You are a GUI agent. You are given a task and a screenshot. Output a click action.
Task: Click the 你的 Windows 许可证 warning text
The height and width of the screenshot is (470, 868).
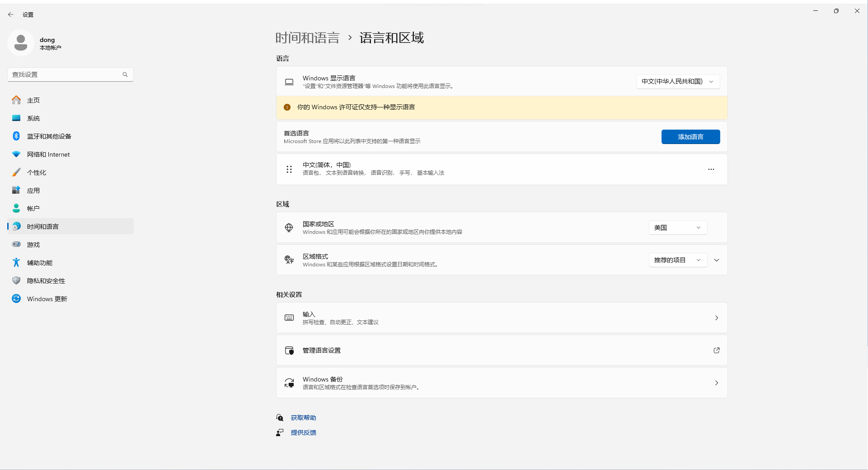tap(356, 107)
